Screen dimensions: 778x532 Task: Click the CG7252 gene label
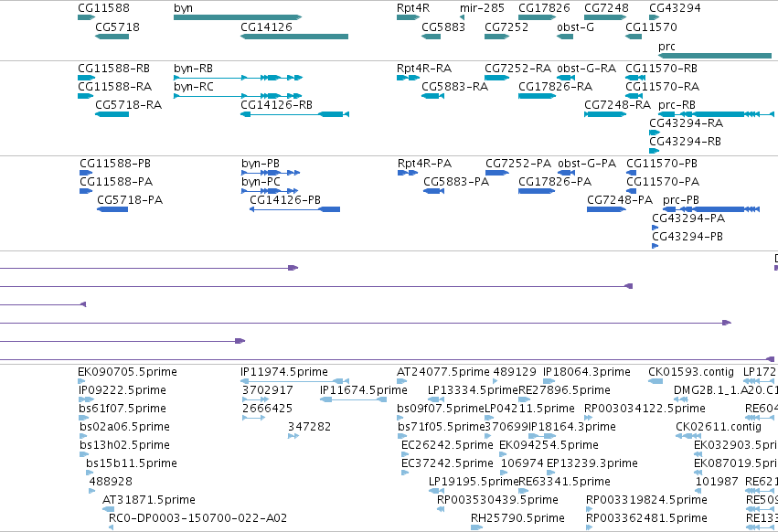click(506, 27)
